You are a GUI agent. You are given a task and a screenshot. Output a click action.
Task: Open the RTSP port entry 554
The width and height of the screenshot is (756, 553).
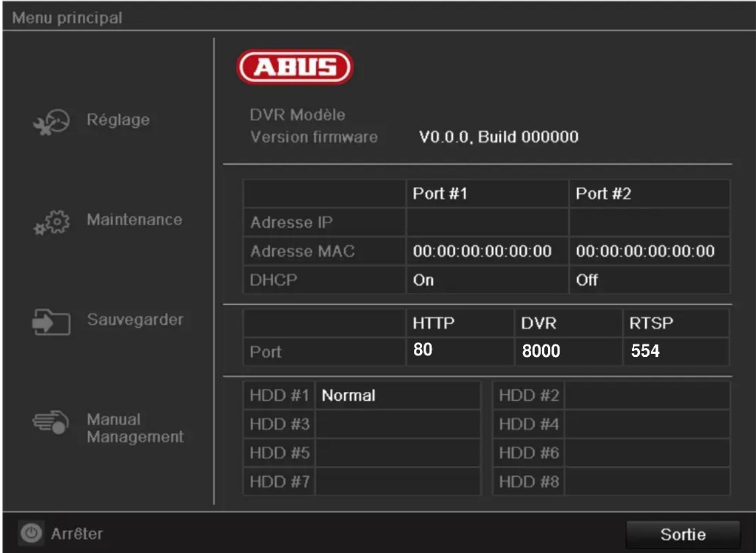[x=644, y=351]
